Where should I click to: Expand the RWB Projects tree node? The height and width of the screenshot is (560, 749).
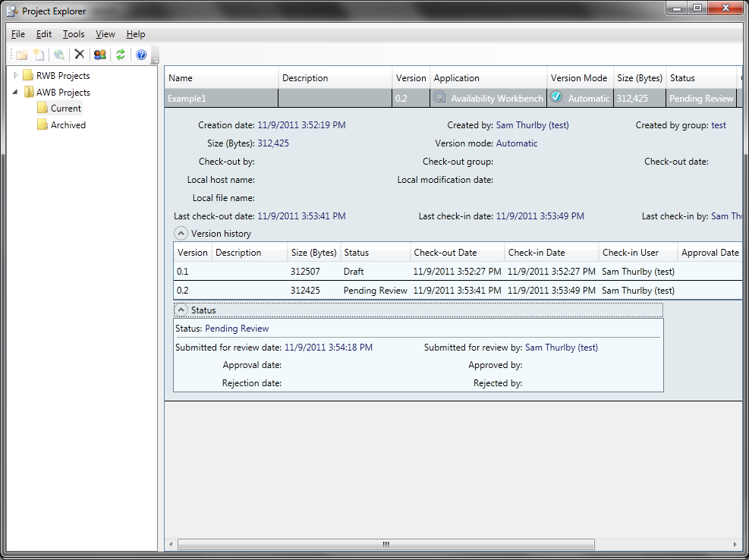pyautogui.click(x=17, y=75)
